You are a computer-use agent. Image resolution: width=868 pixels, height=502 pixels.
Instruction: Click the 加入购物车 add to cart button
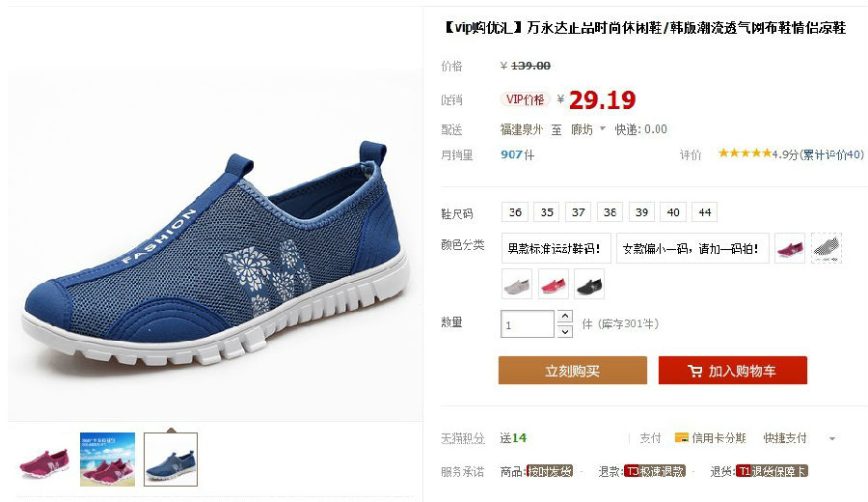732,370
